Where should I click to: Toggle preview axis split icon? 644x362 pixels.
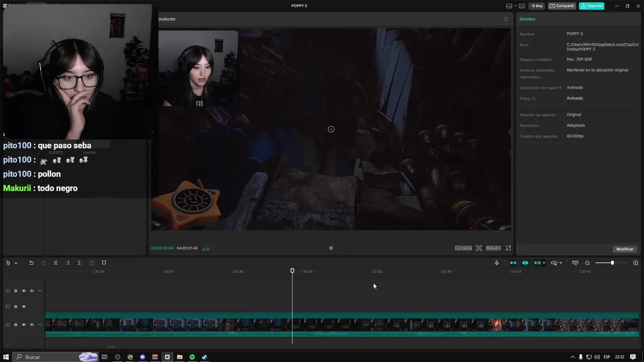click(x=554, y=263)
